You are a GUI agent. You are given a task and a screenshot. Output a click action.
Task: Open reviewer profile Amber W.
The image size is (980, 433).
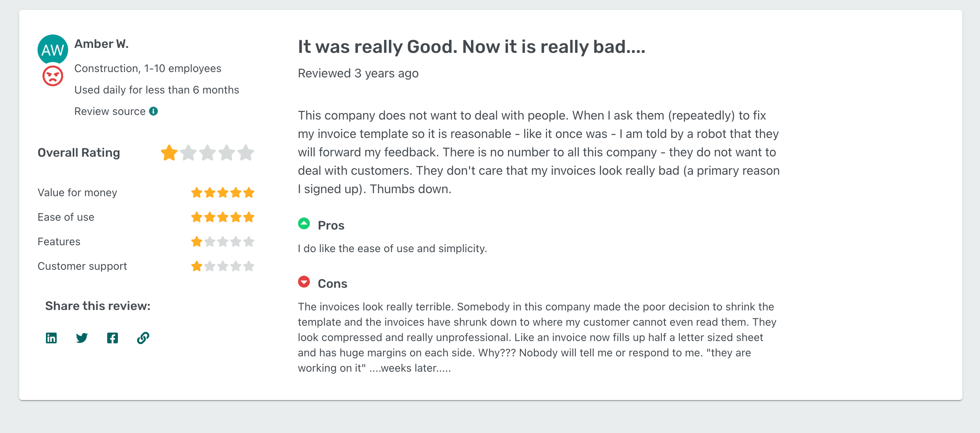click(x=101, y=44)
